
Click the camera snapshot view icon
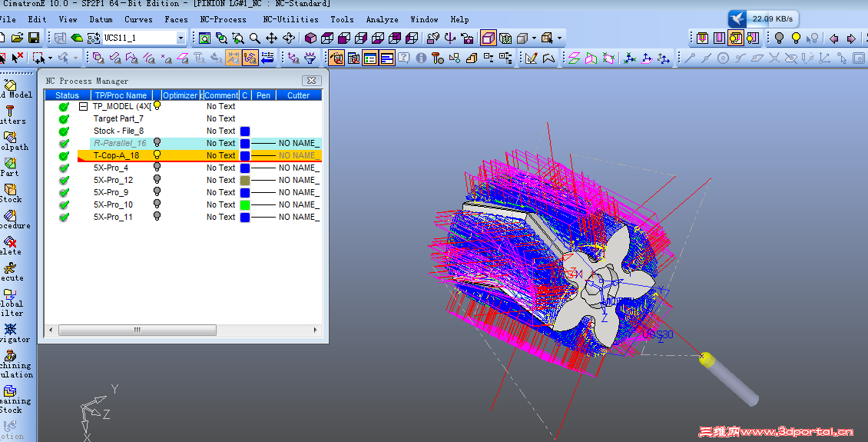(x=467, y=38)
